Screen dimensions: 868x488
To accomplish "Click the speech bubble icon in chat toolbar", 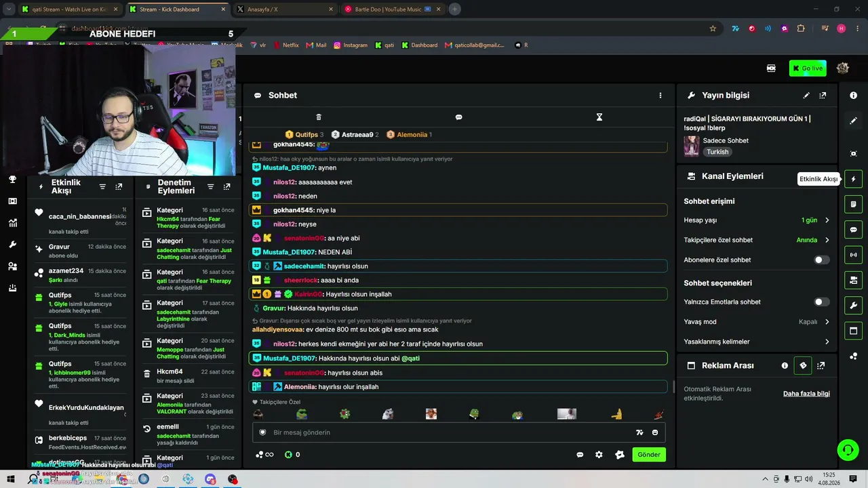I will (x=458, y=117).
